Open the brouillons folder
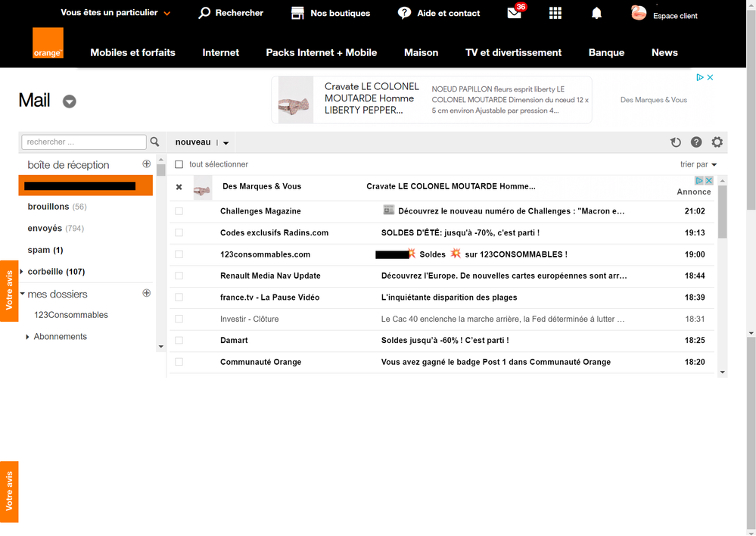756x536 pixels. 57,207
